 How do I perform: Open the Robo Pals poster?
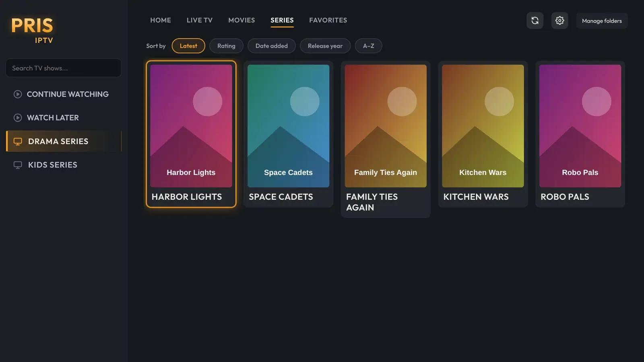[580, 126]
